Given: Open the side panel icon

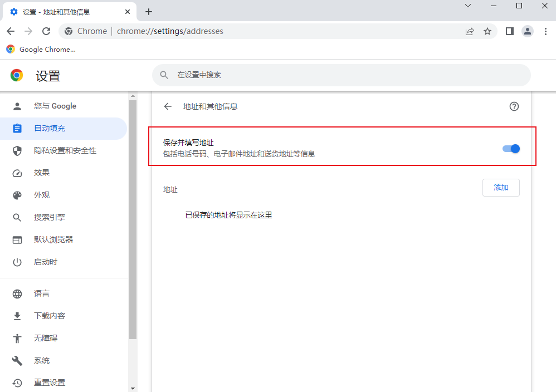Looking at the screenshot, I should pyautogui.click(x=509, y=31).
